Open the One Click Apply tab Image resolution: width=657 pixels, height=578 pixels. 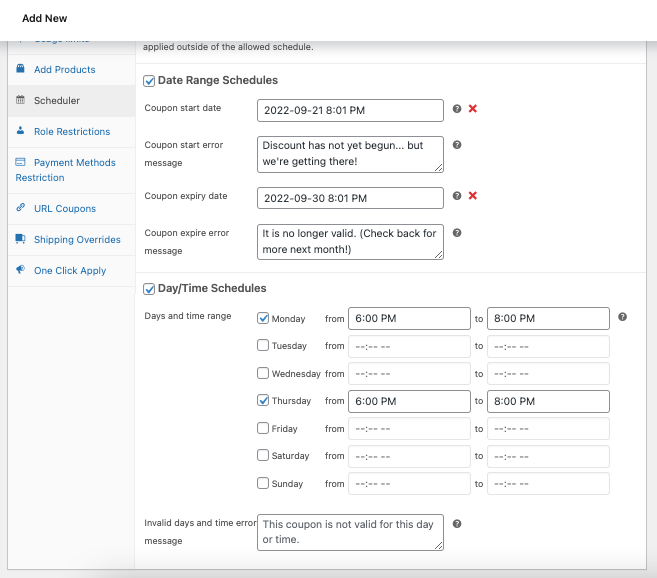click(x=71, y=271)
